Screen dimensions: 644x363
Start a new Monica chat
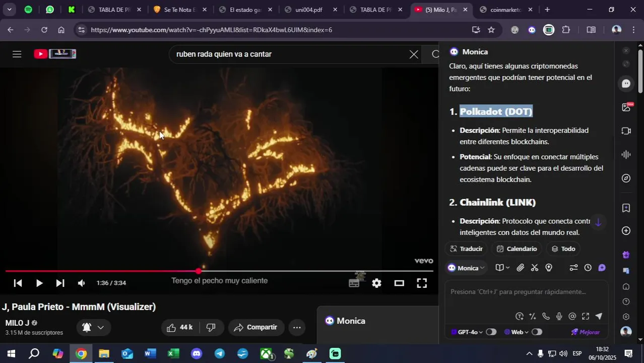pyautogui.click(x=602, y=268)
